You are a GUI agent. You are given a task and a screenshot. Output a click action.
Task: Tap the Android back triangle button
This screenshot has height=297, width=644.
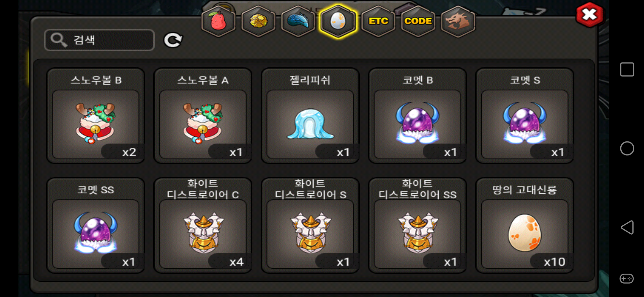coord(627,227)
